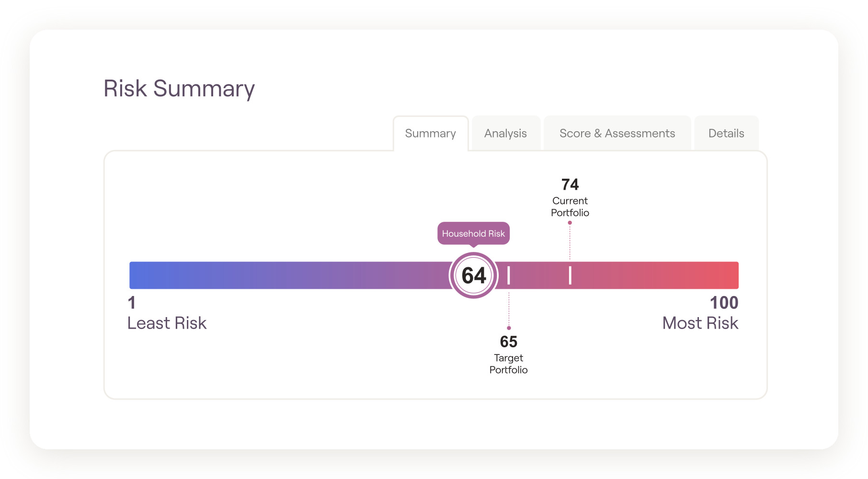This screenshot has height=479, width=868.
Task: Click the Current Portfolio tick on the risk bar
Action: (x=570, y=275)
